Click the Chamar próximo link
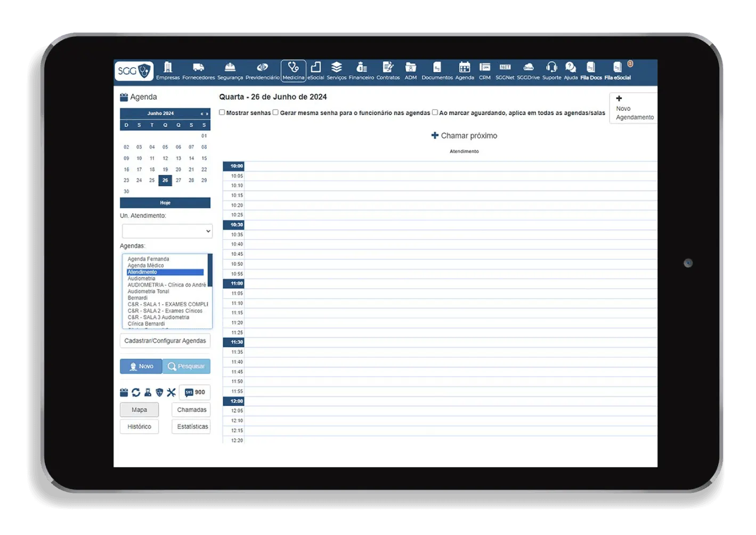The width and height of the screenshot is (756, 535). click(464, 136)
